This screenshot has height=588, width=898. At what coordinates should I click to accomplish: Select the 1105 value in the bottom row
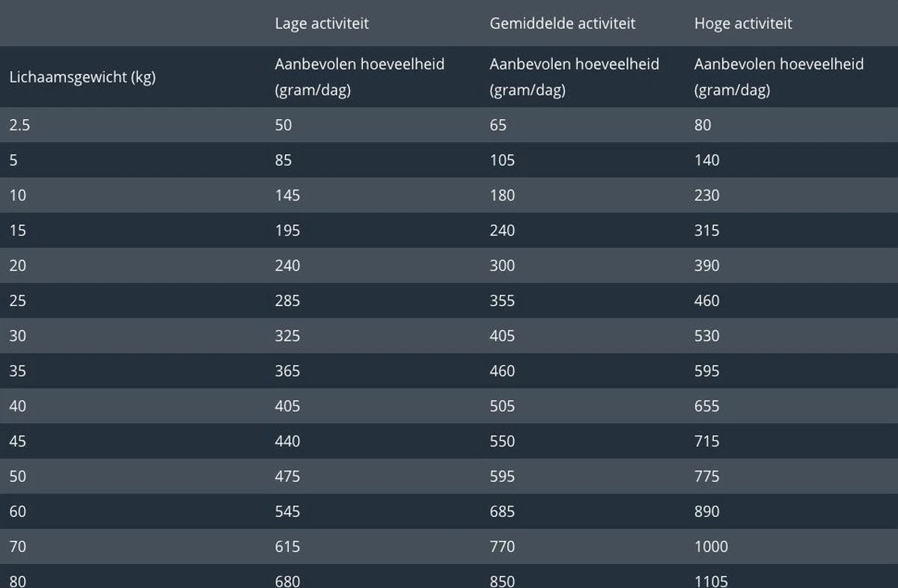click(x=711, y=581)
